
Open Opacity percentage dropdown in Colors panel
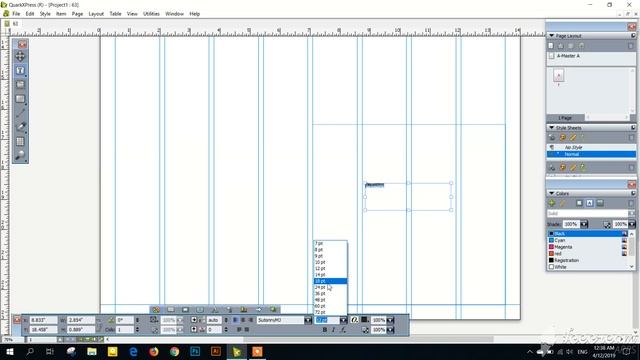click(x=632, y=224)
